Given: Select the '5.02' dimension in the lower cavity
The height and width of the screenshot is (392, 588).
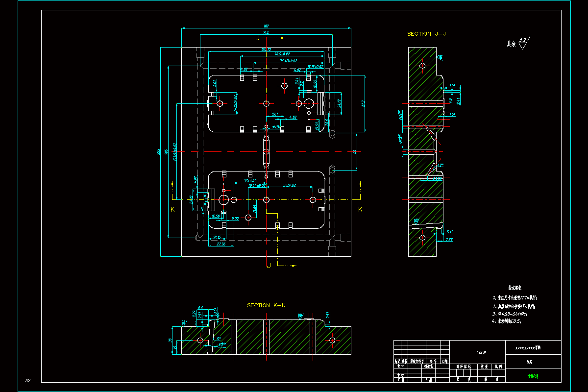Looking at the screenshot, I should (x=235, y=219).
